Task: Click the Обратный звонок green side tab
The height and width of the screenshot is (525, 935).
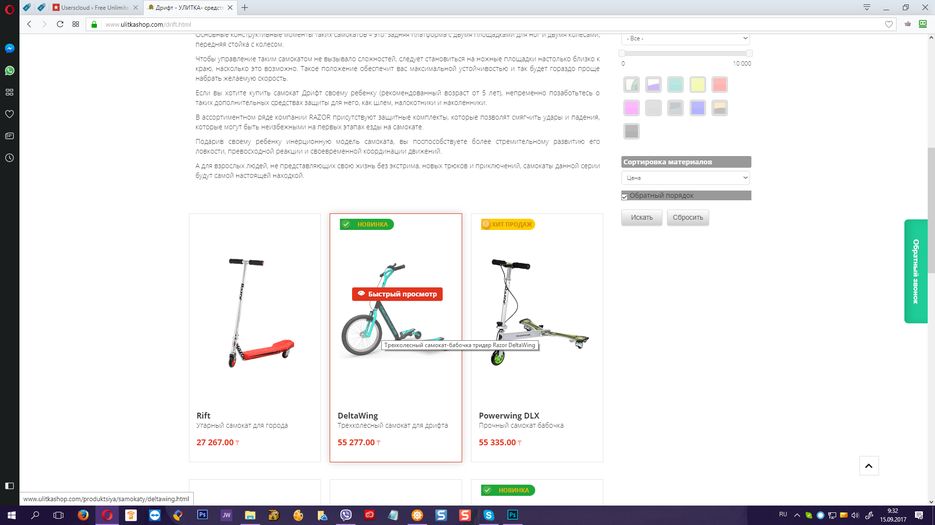Action: [916, 271]
